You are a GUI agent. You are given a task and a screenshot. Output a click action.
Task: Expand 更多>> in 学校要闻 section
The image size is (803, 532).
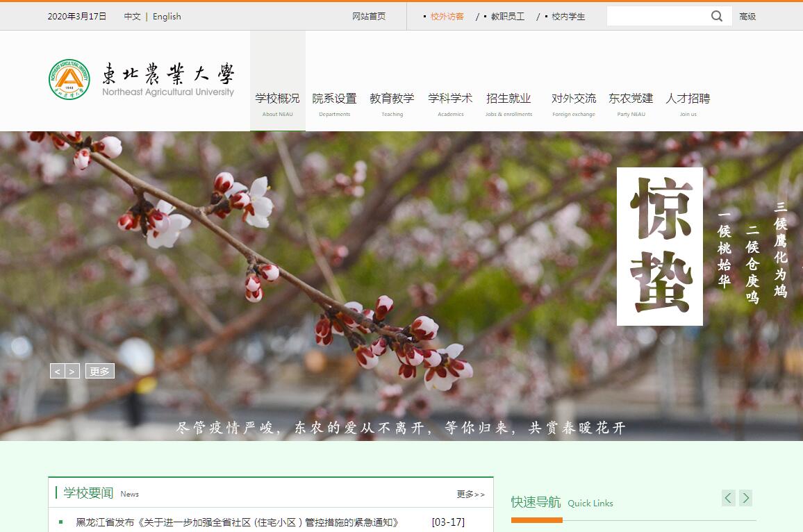coord(470,494)
